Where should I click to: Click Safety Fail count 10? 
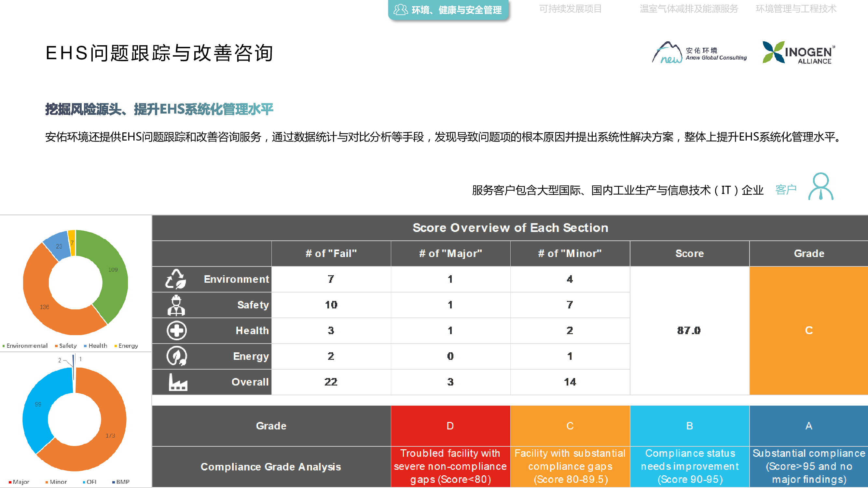coord(331,305)
